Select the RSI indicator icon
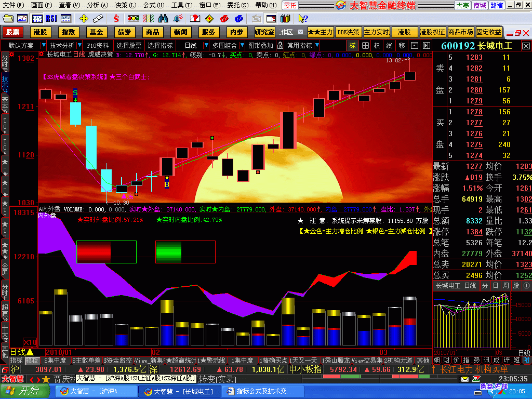Image resolution: width=532 pixels, height=399 pixels. click(x=51, y=18)
